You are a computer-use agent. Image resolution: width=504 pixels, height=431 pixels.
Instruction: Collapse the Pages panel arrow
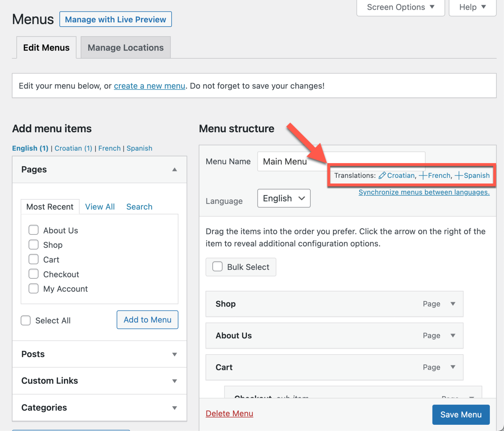(175, 170)
